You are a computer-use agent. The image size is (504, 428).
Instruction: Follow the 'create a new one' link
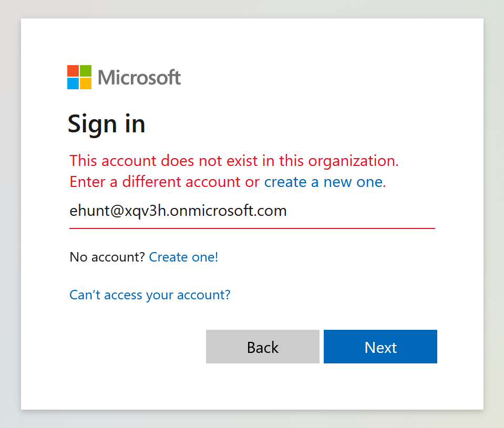click(325, 182)
